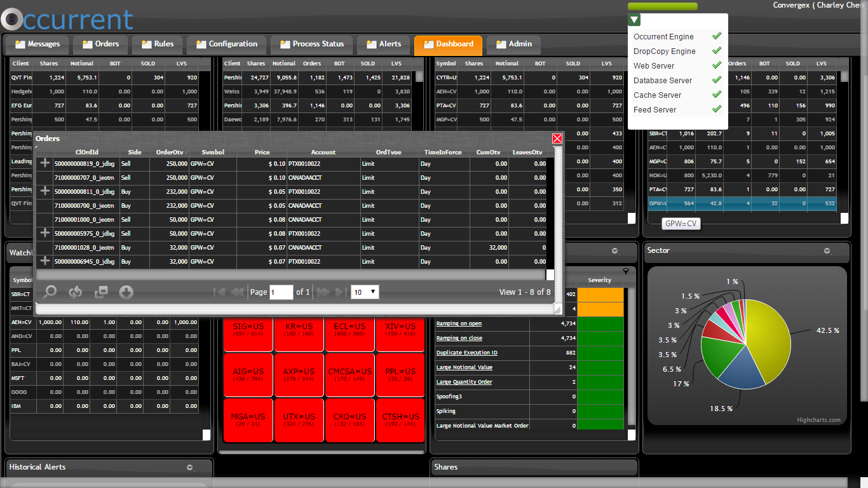Viewport: 868px width, 488px height.
Task: Click zoom magnifier in Sector panel header
Action: pos(827,251)
